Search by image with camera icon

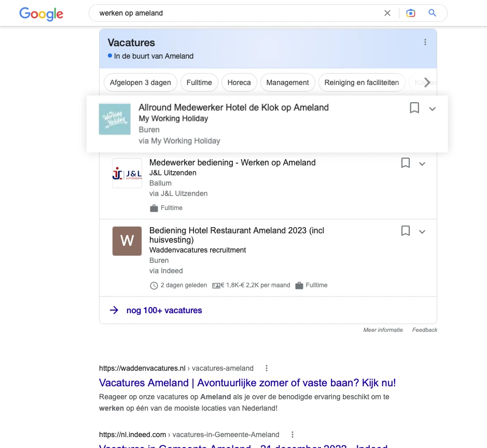tap(411, 13)
